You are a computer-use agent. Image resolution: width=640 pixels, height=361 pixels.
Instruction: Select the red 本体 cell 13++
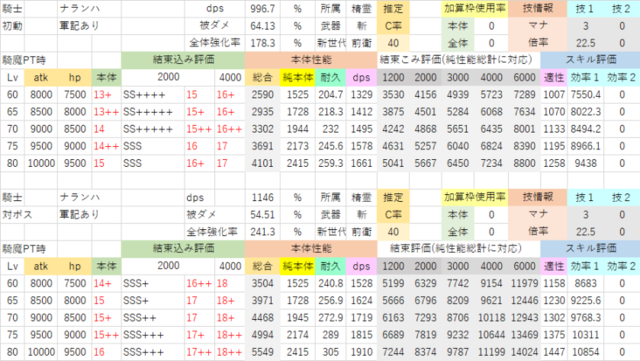tap(106, 112)
